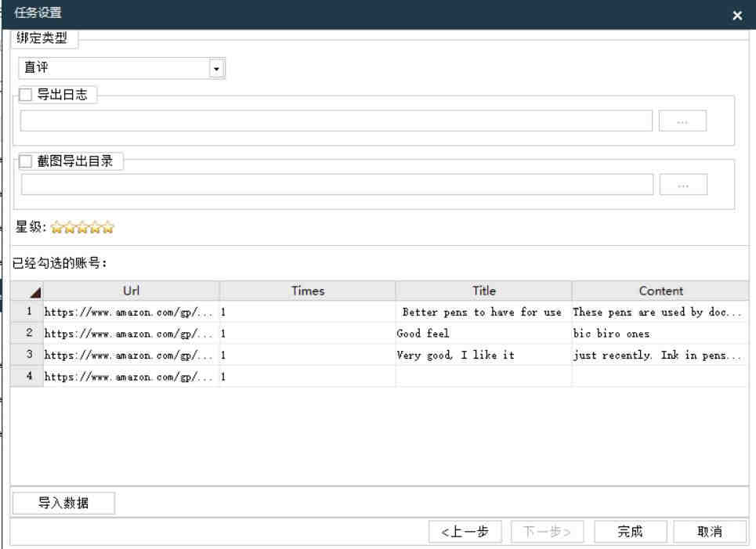Screen dimensions: 756x549
Task: Sort by the Times column header
Action: click(x=308, y=291)
